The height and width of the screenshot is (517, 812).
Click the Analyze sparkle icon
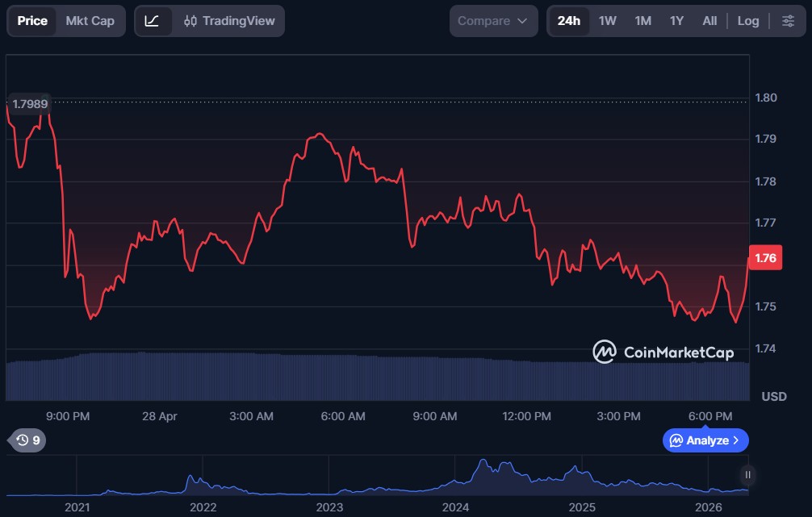click(x=676, y=440)
